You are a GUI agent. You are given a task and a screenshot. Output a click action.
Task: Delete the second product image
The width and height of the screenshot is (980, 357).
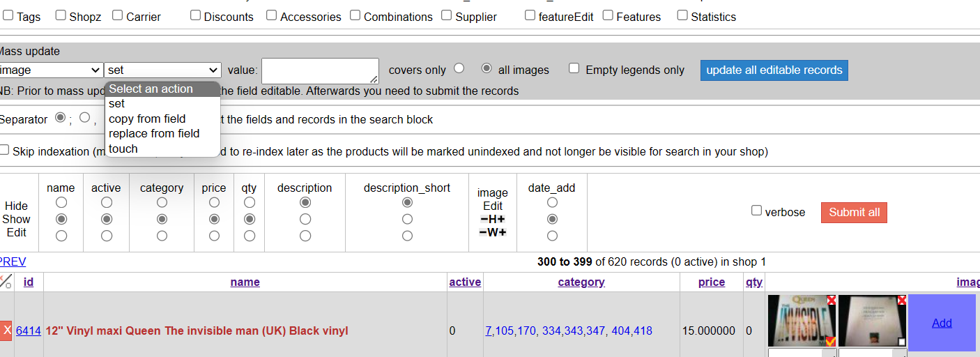point(902,300)
